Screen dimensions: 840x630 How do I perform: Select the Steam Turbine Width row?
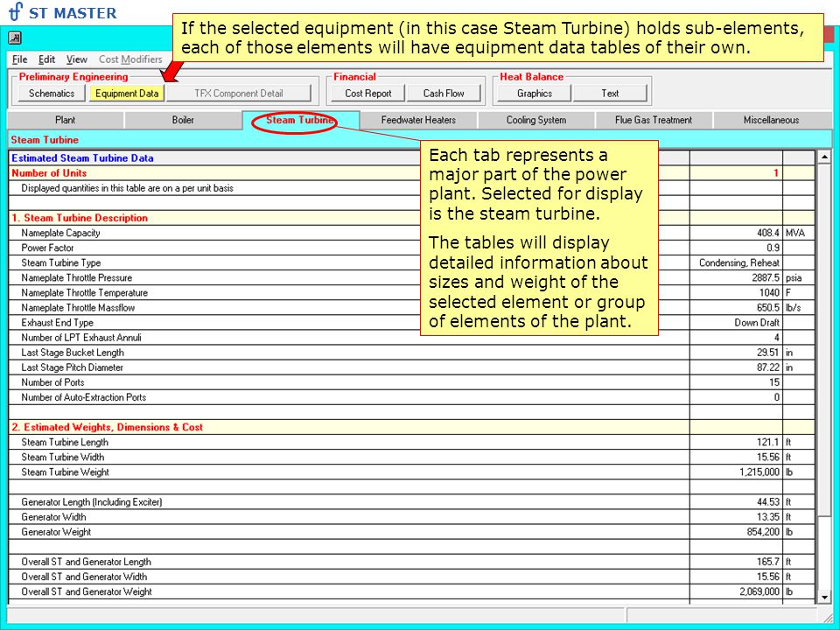tap(411, 458)
